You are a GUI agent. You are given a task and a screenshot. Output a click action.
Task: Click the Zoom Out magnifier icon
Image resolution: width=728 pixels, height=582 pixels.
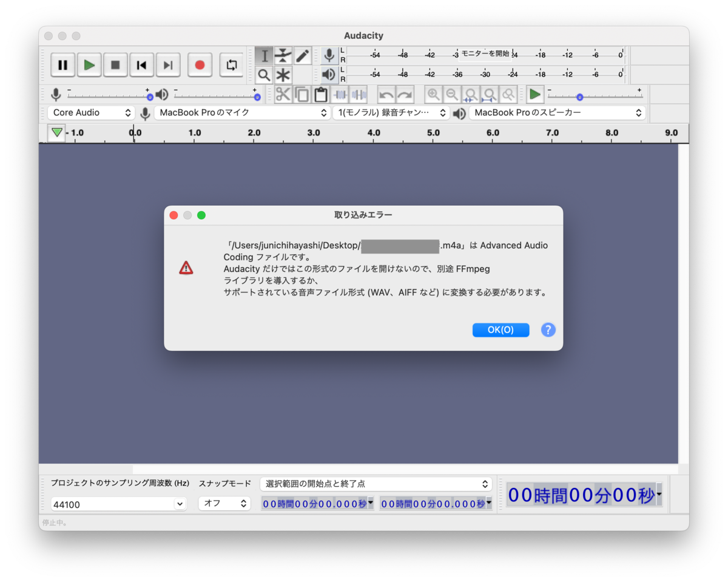point(452,95)
